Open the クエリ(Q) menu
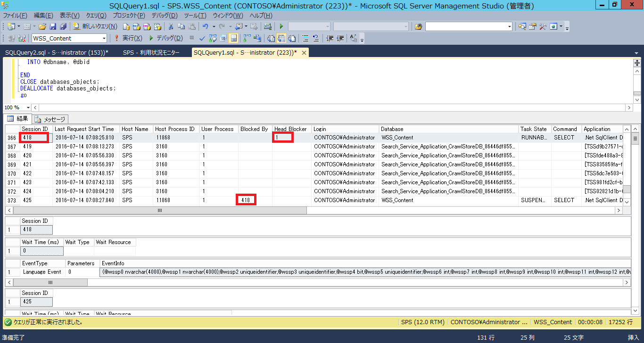Image resolution: width=644 pixels, height=343 pixels. click(x=96, y=16)
